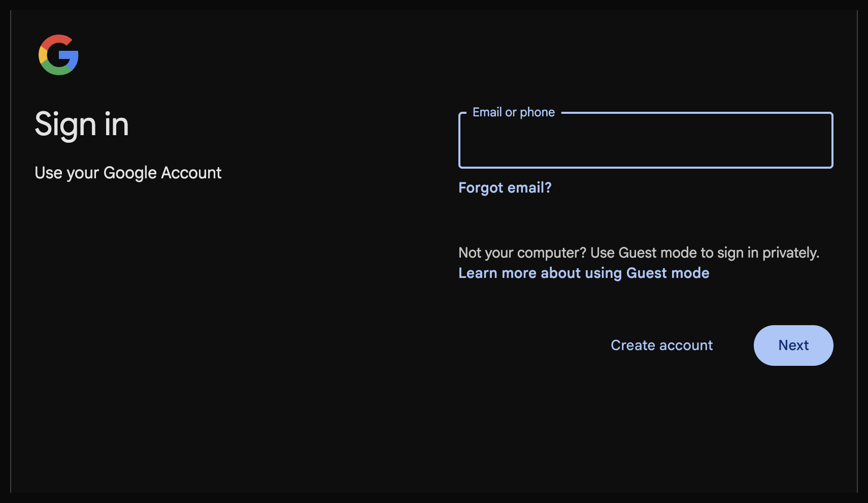Select the Use your Google Account text
The height and width of the screenshot is (503, 868).
(128, 173)
